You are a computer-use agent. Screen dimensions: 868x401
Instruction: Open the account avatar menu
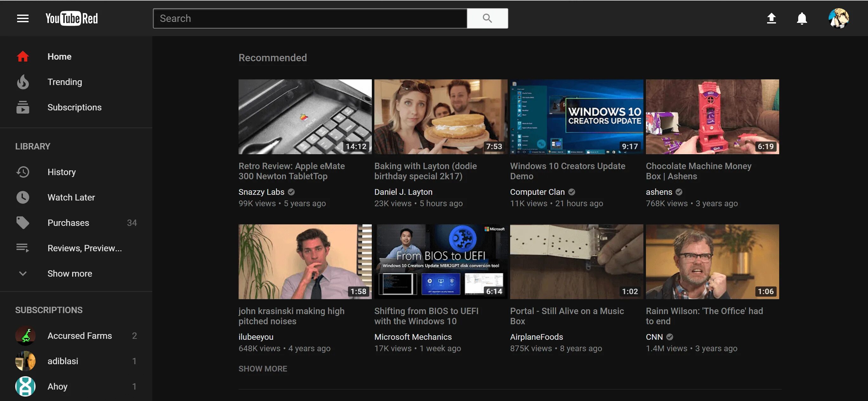[838, 18]
